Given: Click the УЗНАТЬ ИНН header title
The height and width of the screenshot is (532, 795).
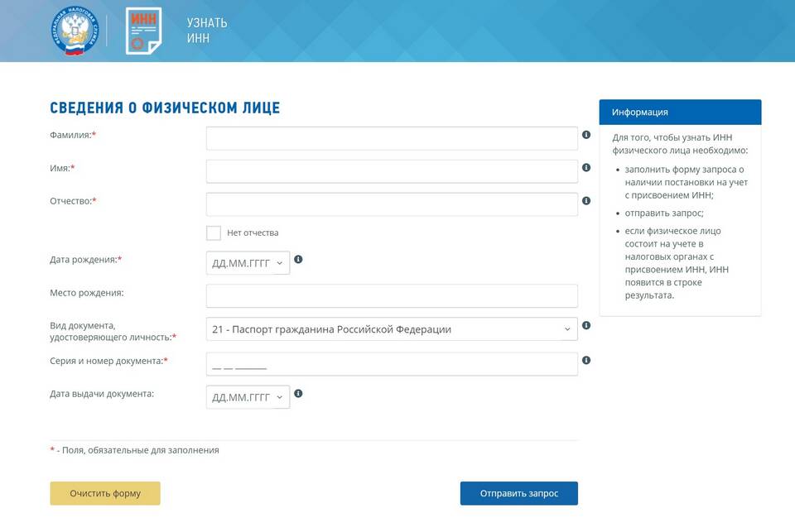Looking at the screenshot, I should 206,31.
